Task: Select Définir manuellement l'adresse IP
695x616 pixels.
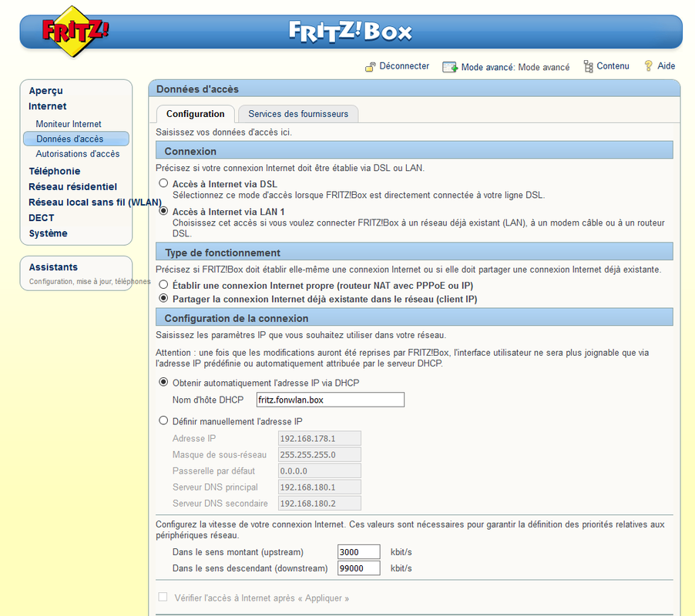Action: (x=163, y=420)
